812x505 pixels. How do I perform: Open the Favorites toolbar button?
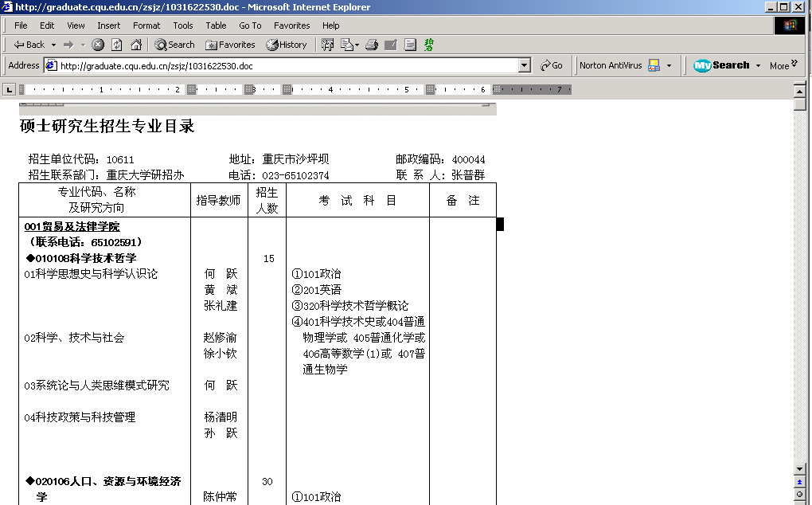point(230,45)
